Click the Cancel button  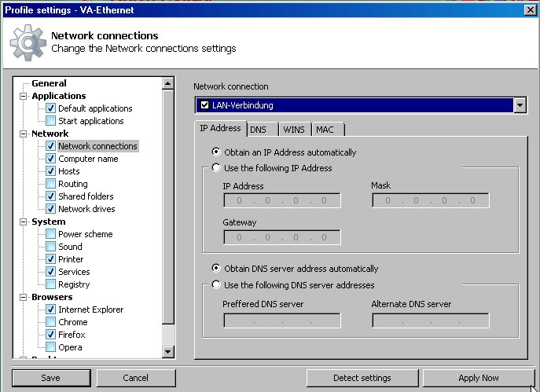point(136,378)
